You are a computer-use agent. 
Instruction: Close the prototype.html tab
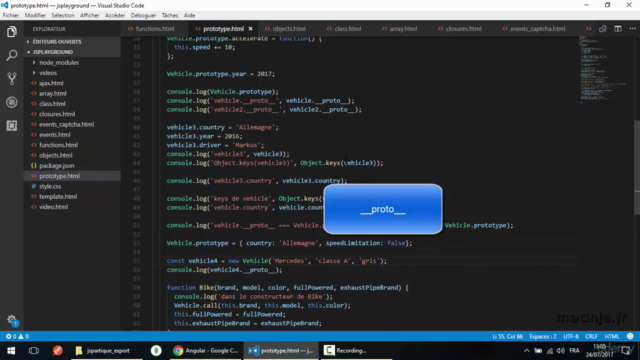click(x=250, y=29)
